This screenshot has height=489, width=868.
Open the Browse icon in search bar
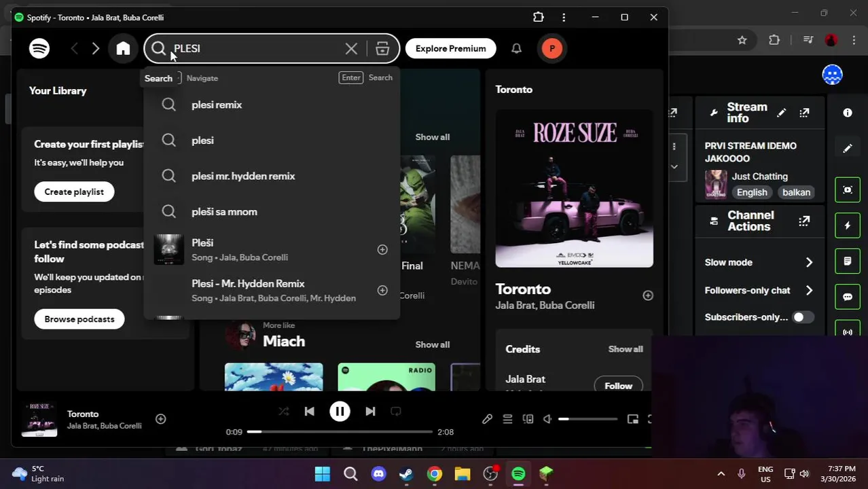pos(382,48)
